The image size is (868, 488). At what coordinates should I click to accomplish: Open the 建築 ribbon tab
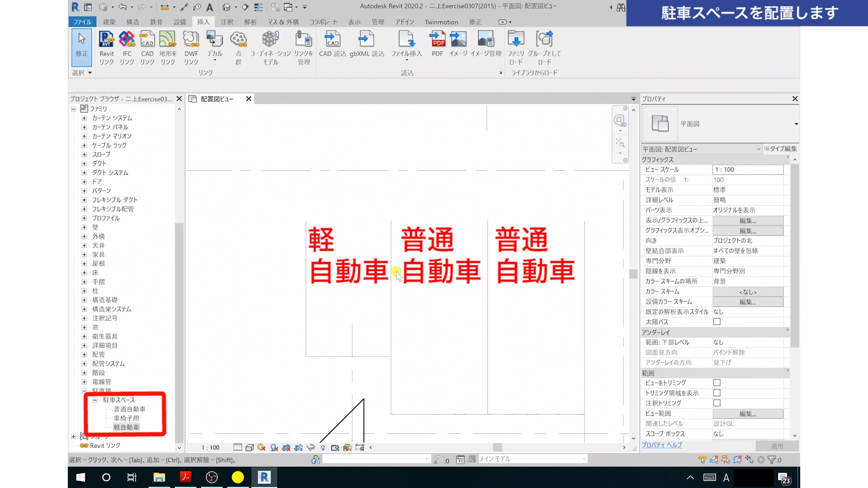[x=109, y=22]
